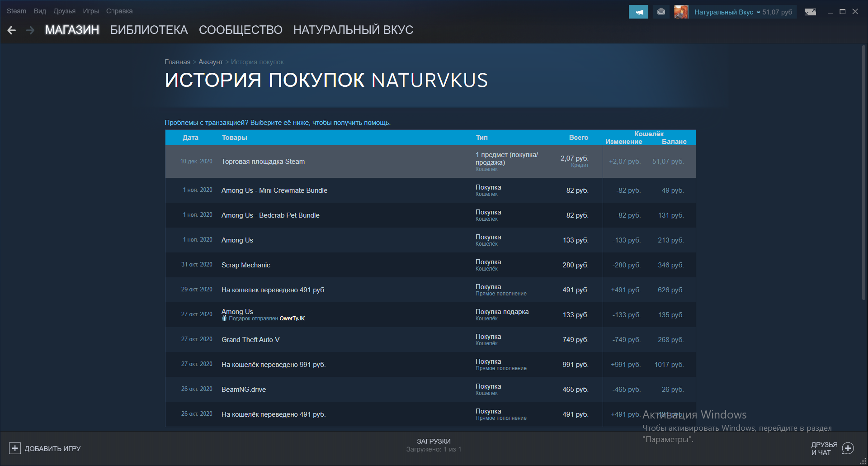Select the Торговая площадка Steam transaction
This screenshot has height=466, width=868.
(x=430, y=162)
